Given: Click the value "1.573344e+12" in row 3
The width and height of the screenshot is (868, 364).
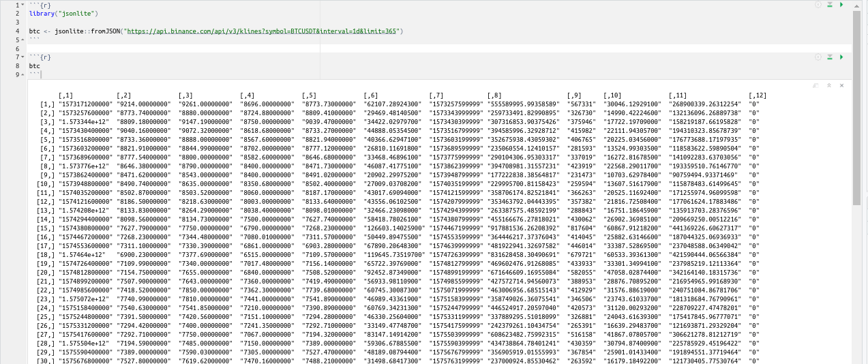Looking at the screenshot, I should [83, 122].
